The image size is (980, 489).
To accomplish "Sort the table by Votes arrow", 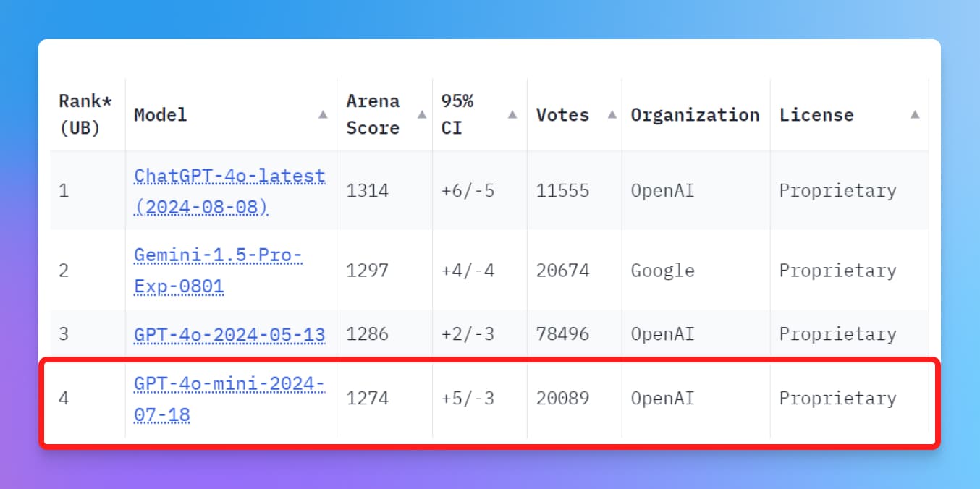I will point(612,114).
